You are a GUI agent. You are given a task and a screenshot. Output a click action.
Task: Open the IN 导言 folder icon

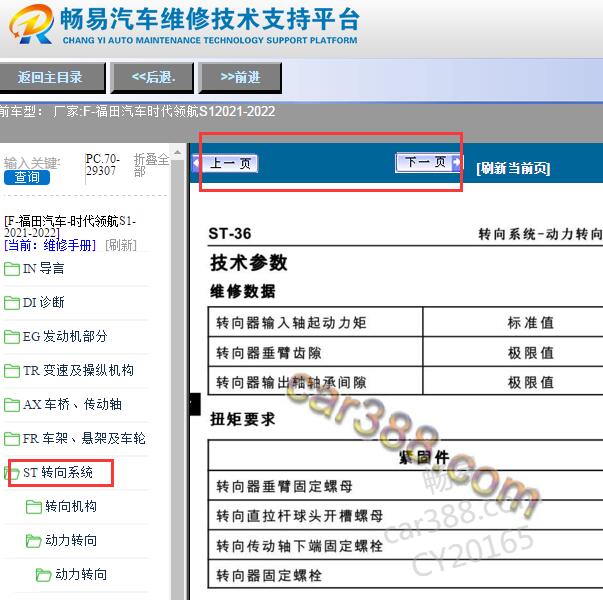pos(12,269)
